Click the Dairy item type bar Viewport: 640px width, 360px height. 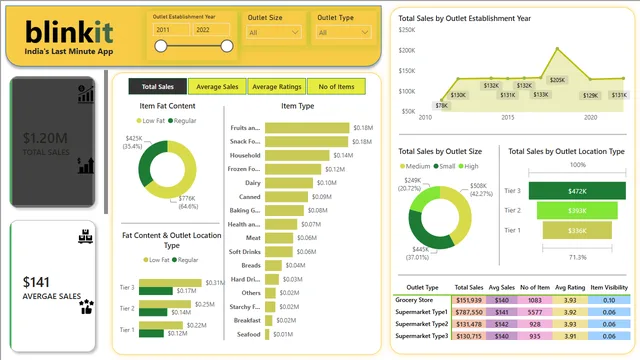coord(289,183)
